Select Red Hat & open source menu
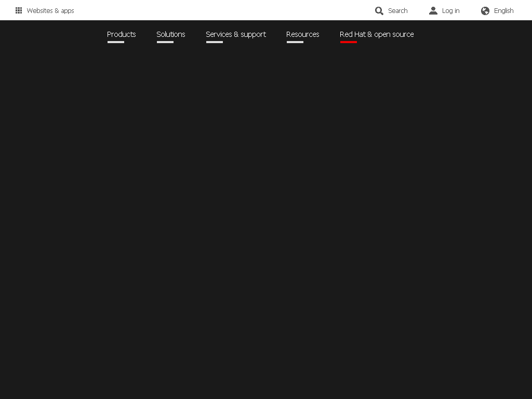This screenshot has height=399, width=532. [377, 35]
